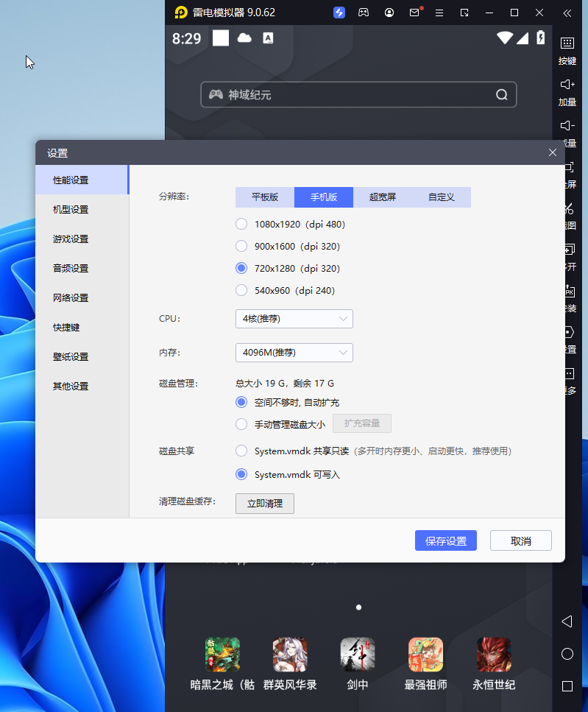Open the 最强祖师 game icon

pos(425,655)
